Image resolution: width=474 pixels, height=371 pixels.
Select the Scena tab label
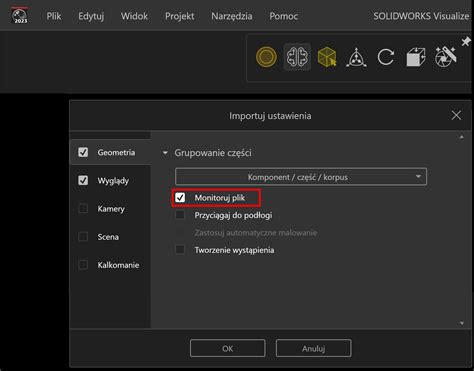click(108, 237)
